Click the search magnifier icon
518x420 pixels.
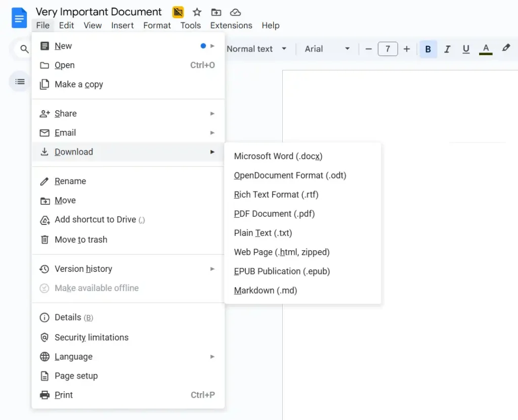(x=24, y=49)
